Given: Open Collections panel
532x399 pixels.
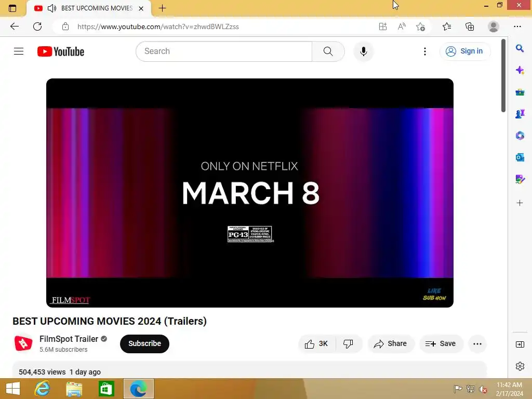Looking at the screenshot, I should pyautogui.click(x=470, y=26).
